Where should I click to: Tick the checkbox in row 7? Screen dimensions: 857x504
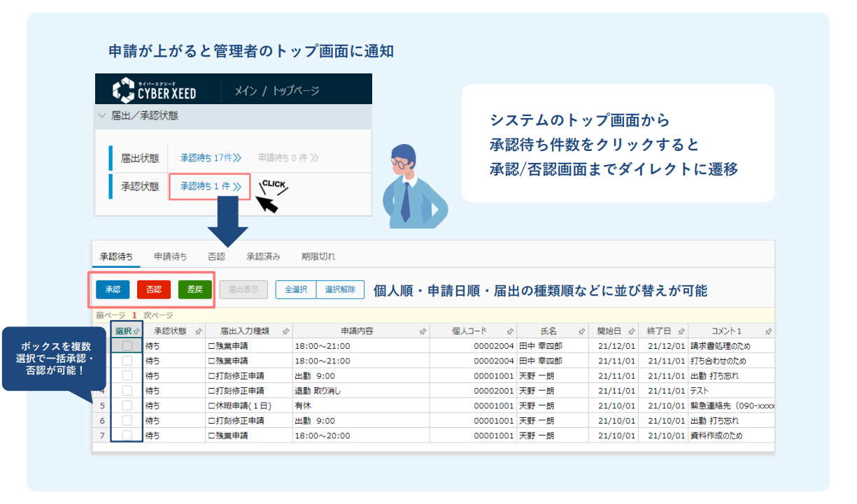(x=127, y=435)
